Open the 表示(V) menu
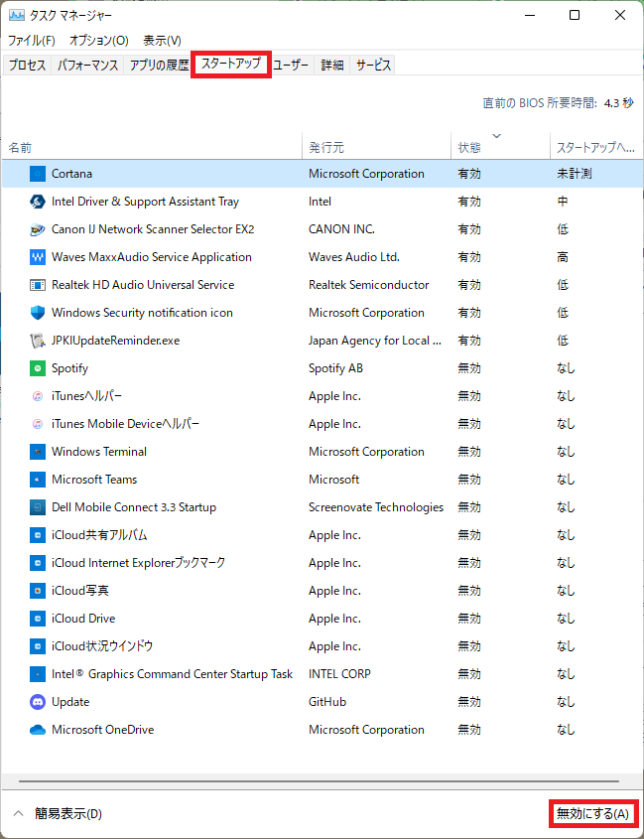This screenshot has height=839, width=644. (162, 41)
